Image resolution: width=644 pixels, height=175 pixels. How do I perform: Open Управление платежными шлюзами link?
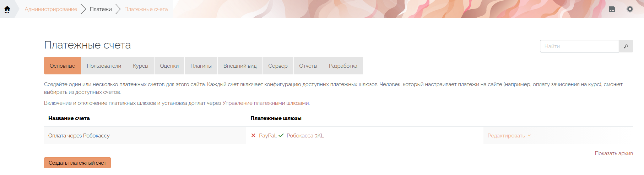click(x=266, y=103)
